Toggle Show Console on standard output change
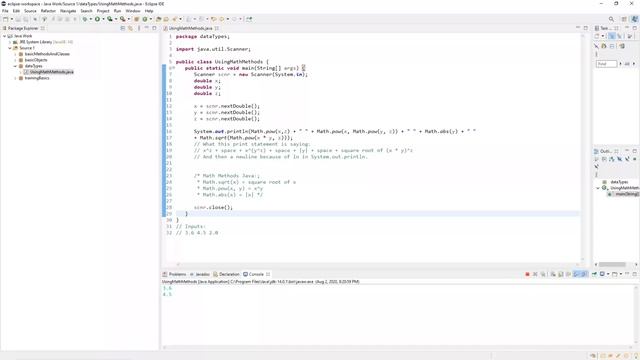640x360 pixels. [x=576, y=274]
